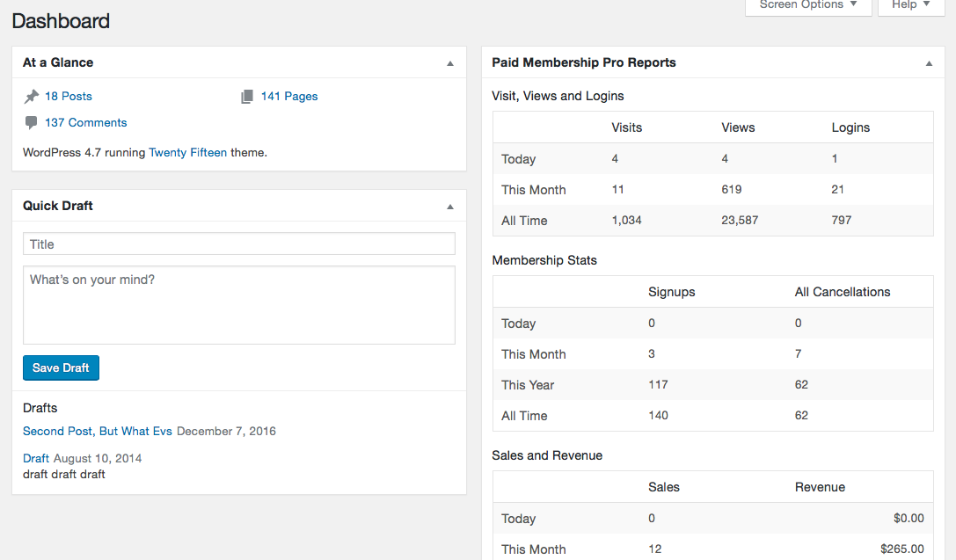
Task: Click the Save Draft button
Action: [61, 368]
